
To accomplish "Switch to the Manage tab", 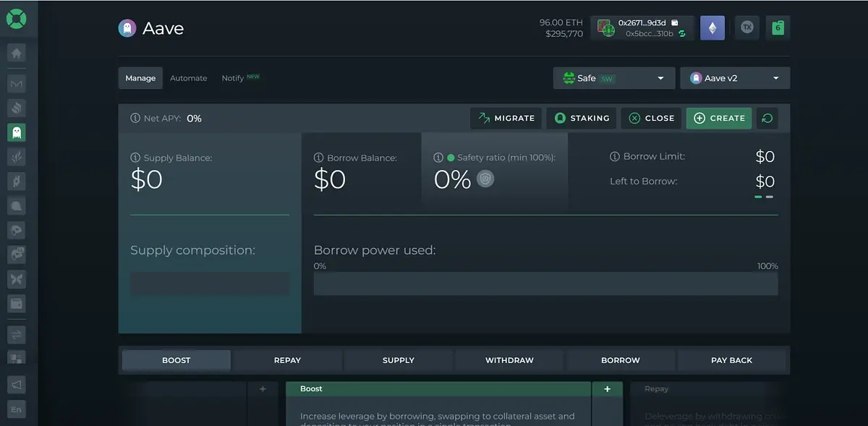I will [140, 78].
